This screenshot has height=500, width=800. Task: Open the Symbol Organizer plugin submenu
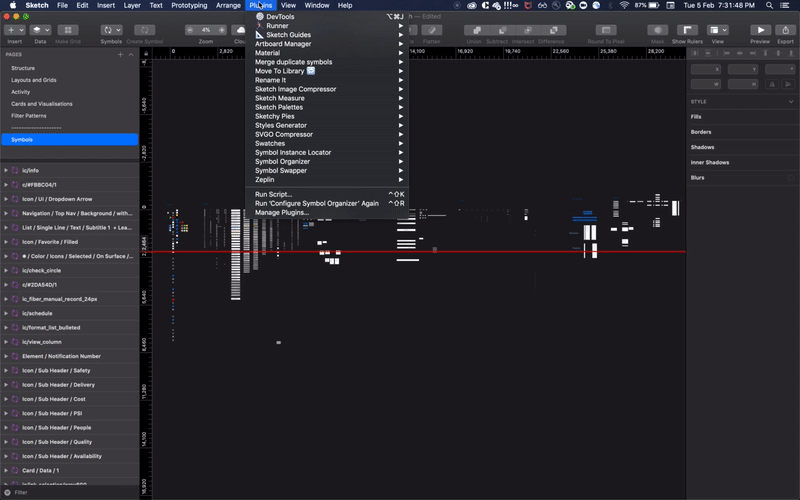pos(327,161)
